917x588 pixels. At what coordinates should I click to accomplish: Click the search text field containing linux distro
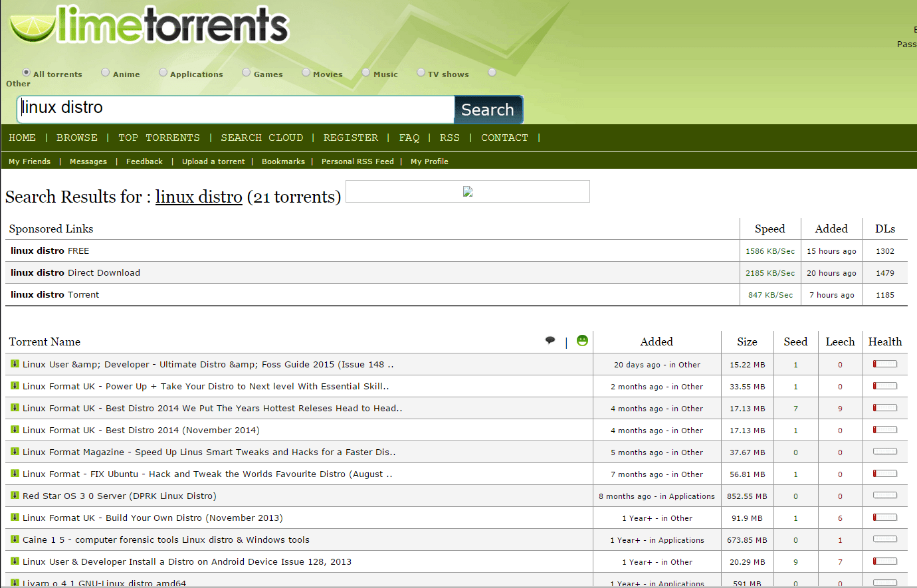(x=236, y=109)
